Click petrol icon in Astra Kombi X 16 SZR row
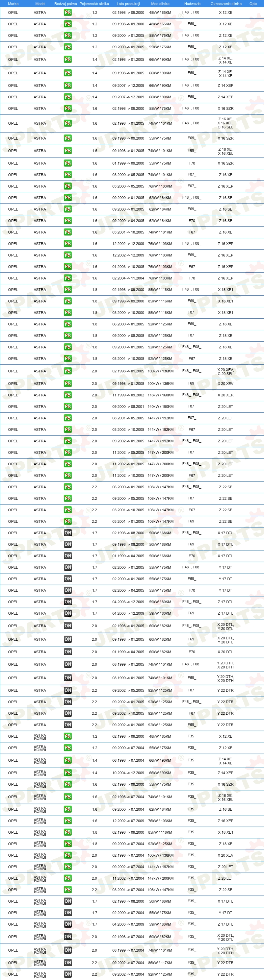264x980 pixels. point(68,784)
